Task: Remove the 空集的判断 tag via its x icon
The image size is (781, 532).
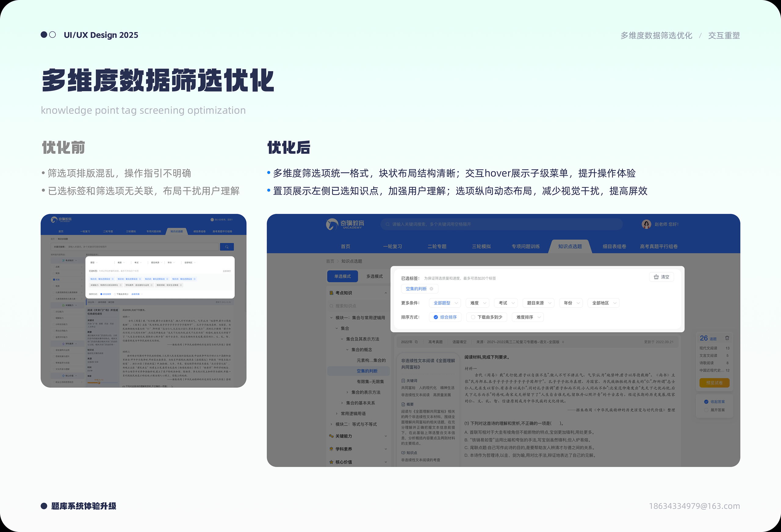Action: pos(431,289)
